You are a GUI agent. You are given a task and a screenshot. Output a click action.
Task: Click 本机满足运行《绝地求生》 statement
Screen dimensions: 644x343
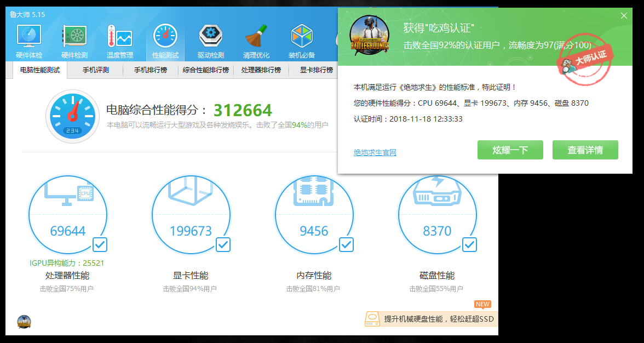435,88
